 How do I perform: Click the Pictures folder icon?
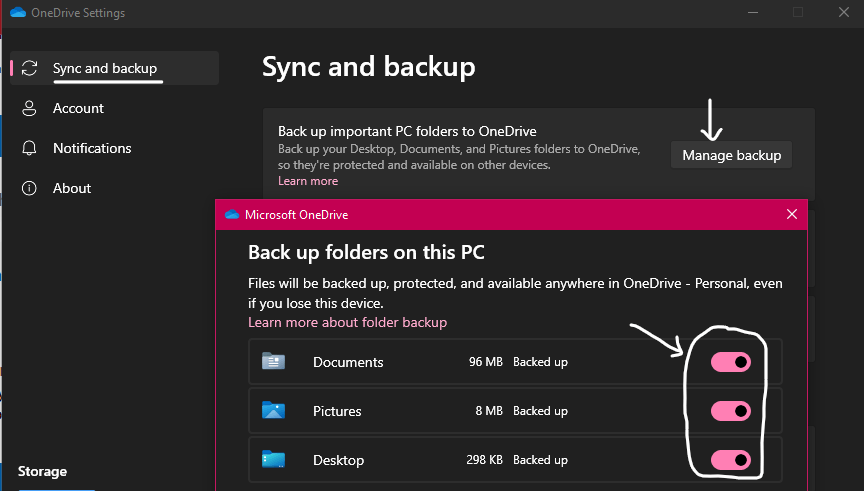273,410
